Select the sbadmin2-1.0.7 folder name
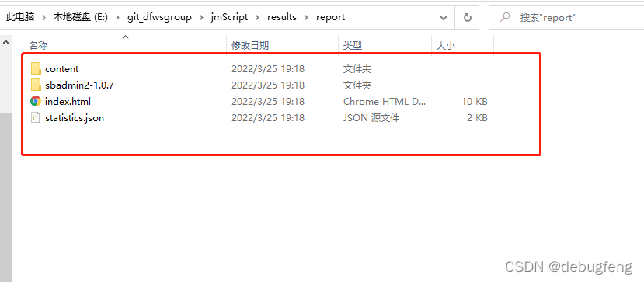The image size is (644, 282). [79, 85]
